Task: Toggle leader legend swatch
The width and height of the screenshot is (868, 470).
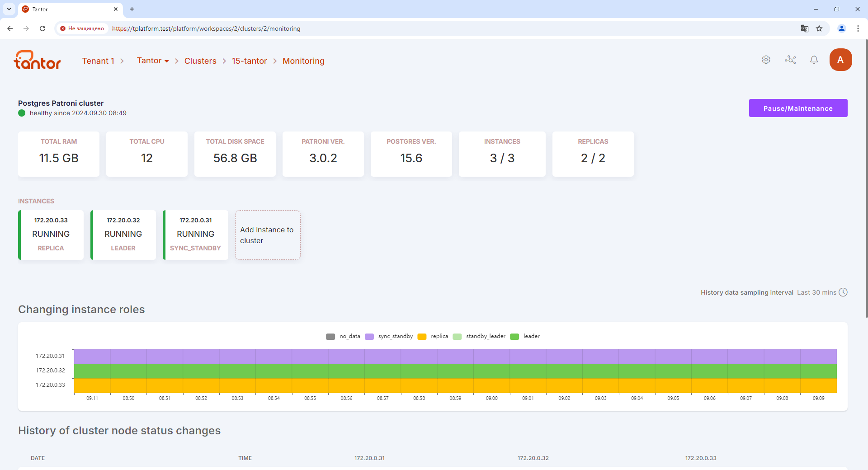Action: 514,336
